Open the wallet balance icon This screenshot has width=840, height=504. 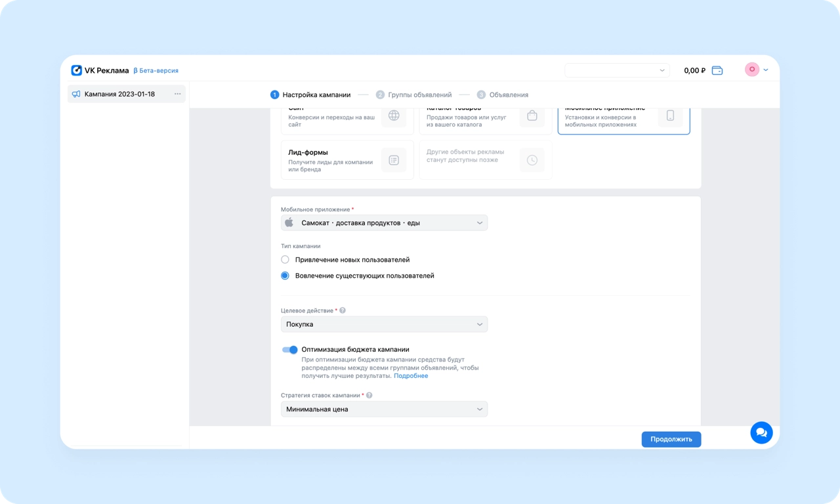(717, 70)
